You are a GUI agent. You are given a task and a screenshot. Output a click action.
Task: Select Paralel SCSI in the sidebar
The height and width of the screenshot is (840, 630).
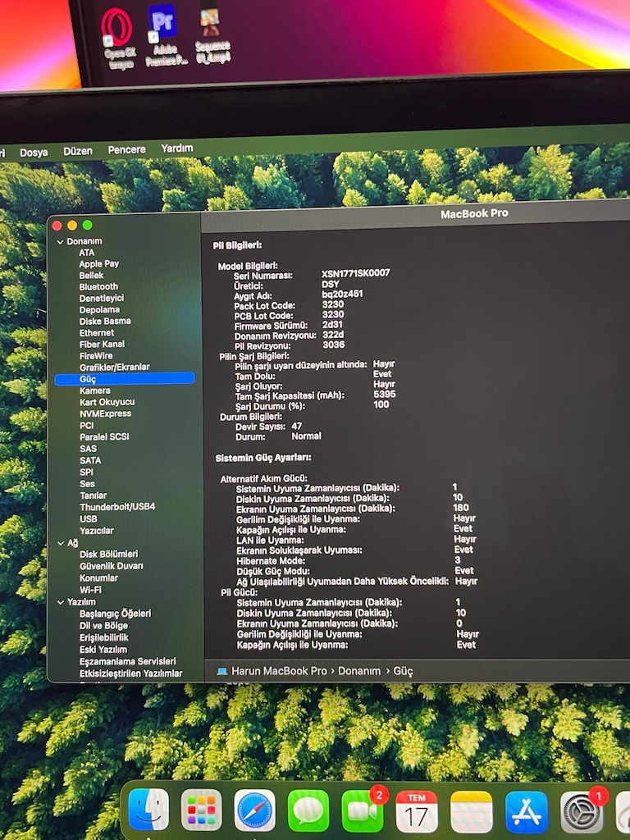[104, 436]
